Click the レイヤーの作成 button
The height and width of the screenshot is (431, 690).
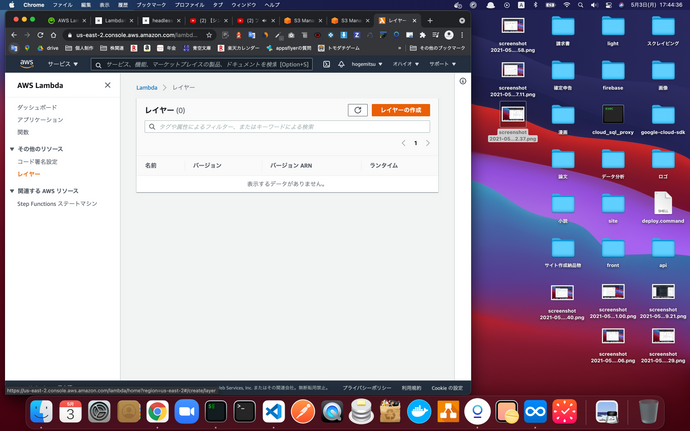tap(400, 110)
